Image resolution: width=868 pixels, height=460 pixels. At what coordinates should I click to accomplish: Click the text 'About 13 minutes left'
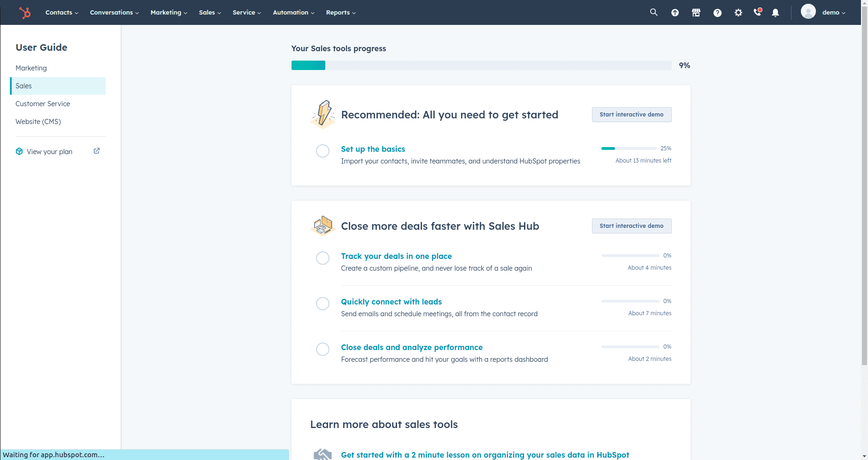643,161
